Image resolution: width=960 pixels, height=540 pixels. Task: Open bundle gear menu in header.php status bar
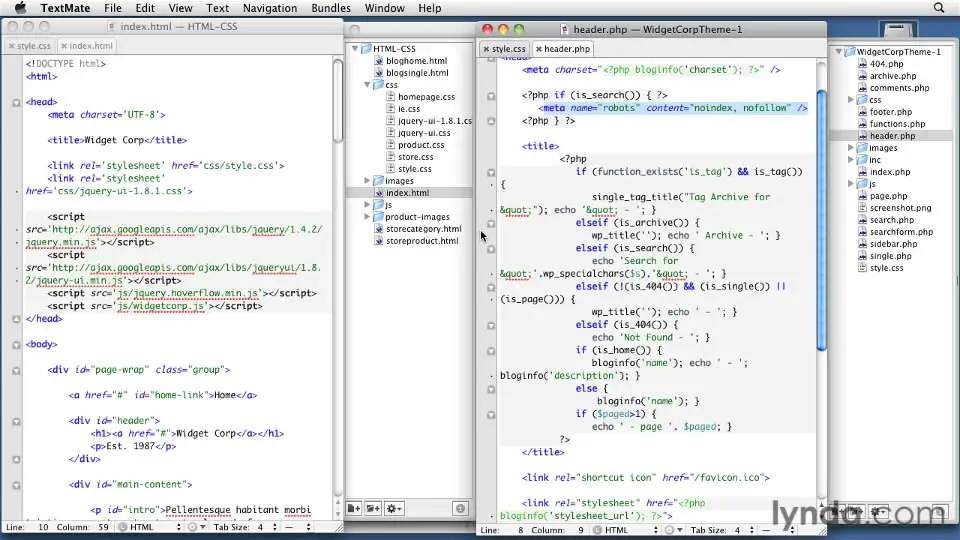point(673,530)
